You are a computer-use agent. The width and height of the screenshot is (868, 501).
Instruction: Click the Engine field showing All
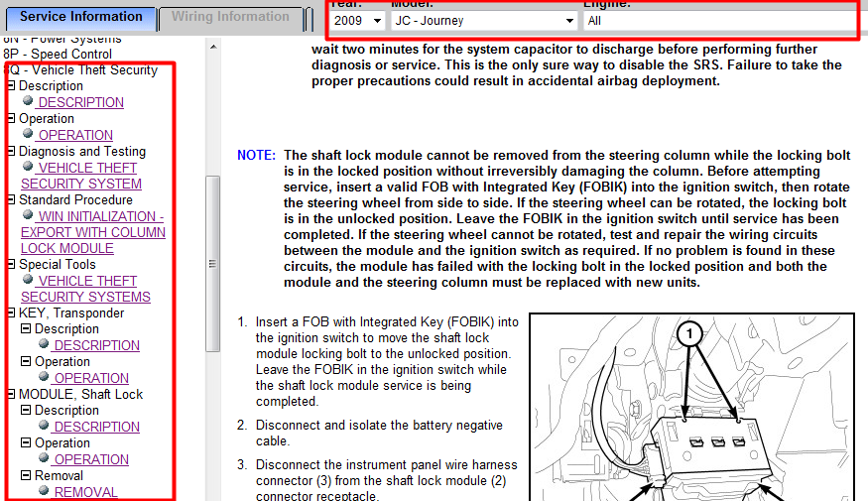[719, 21]
